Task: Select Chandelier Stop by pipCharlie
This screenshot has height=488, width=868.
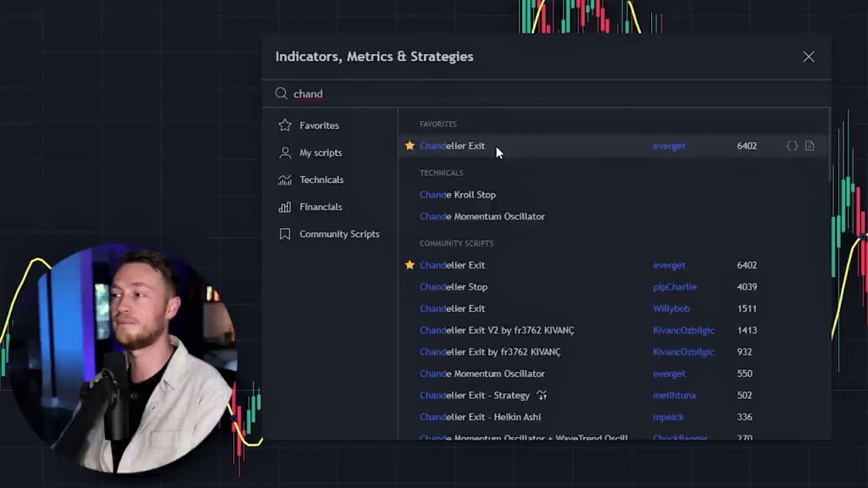Action: pos(453,287)
